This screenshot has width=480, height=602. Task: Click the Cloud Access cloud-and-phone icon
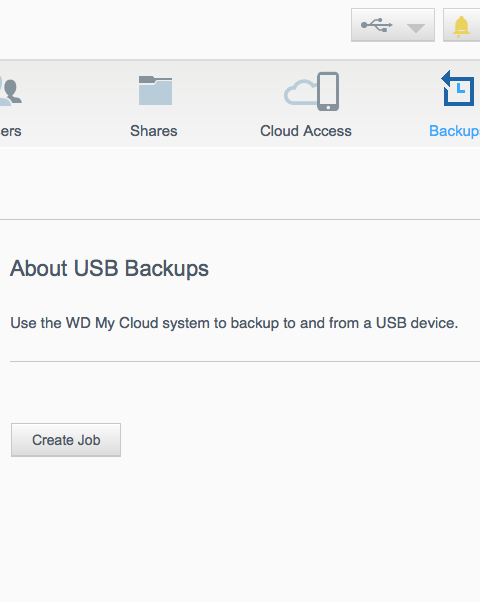pyautogui.click(x=311, y=91)
